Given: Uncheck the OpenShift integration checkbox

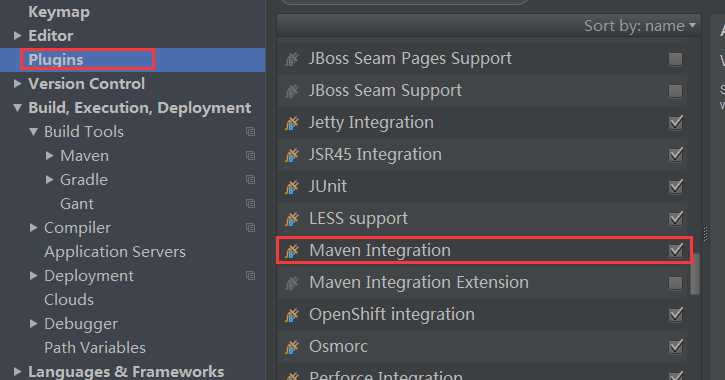Looking at the screenshot, I should click(676, 314).
